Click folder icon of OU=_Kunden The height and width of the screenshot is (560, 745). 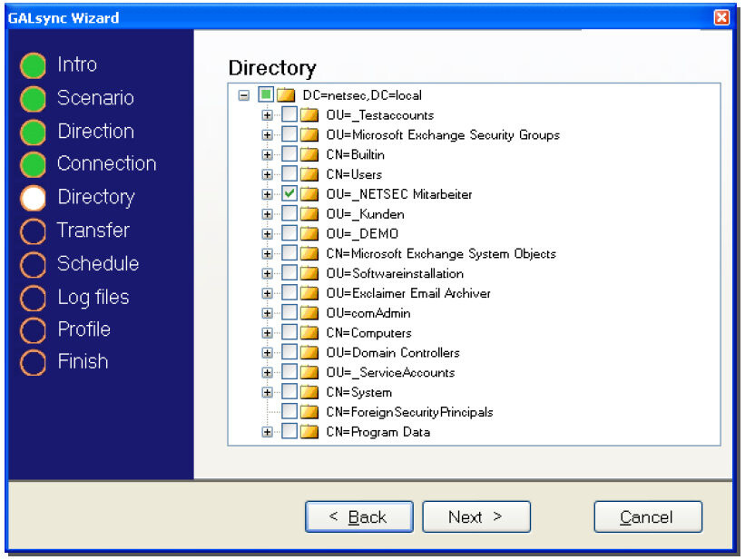309,214
